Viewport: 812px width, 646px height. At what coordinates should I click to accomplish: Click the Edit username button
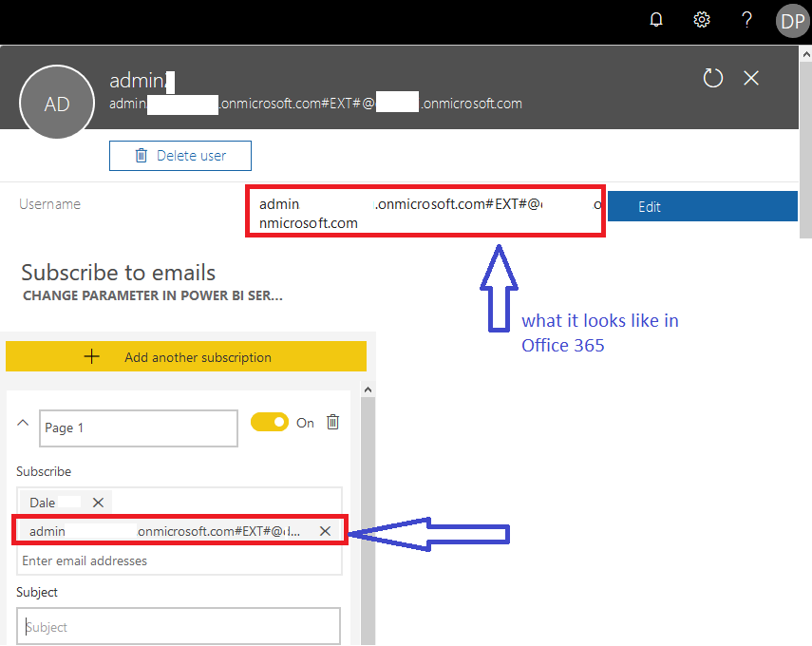click(x=702, y=206)
